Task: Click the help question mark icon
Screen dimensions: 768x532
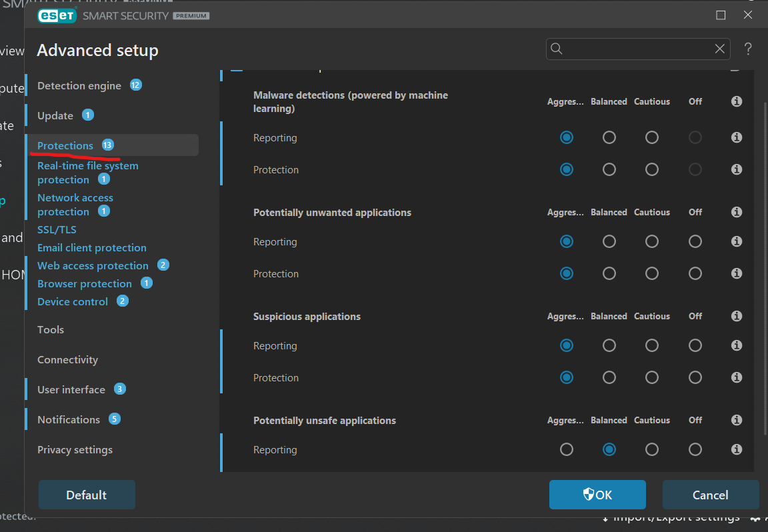Action: click(x=748, y=49)
